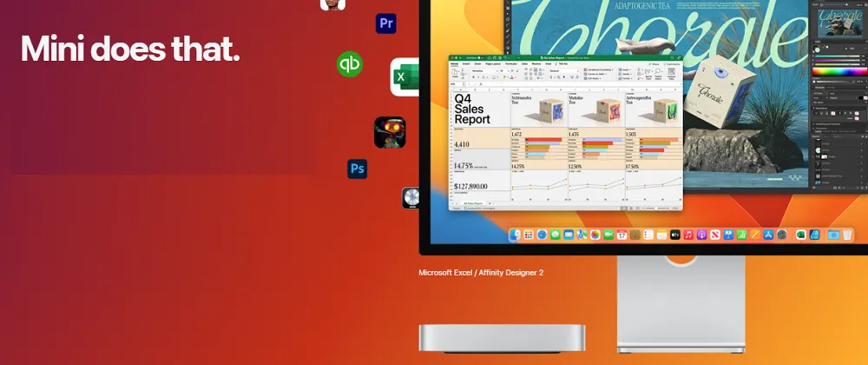Click the Share button in Excel
The width and height of the screenshot is (868, 365).
654,64
